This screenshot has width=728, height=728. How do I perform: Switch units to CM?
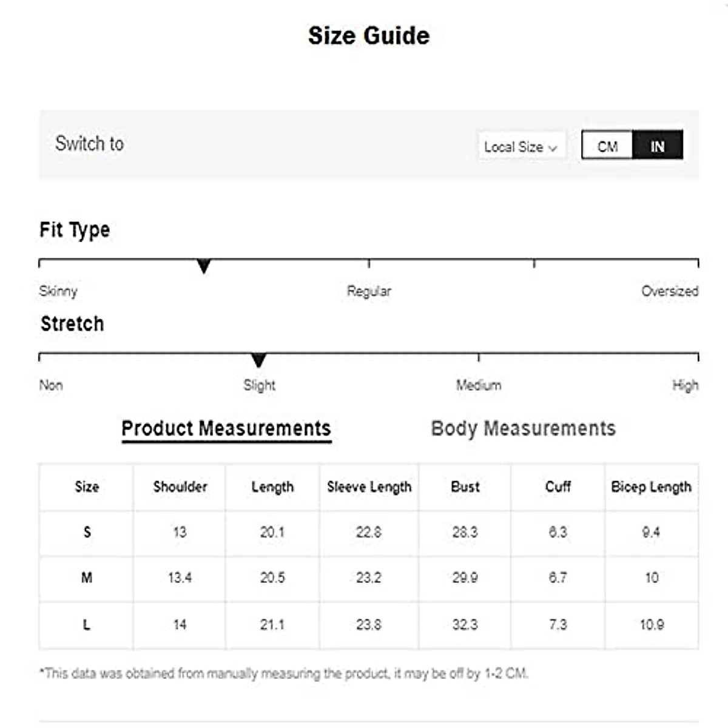tap(607, 146)
